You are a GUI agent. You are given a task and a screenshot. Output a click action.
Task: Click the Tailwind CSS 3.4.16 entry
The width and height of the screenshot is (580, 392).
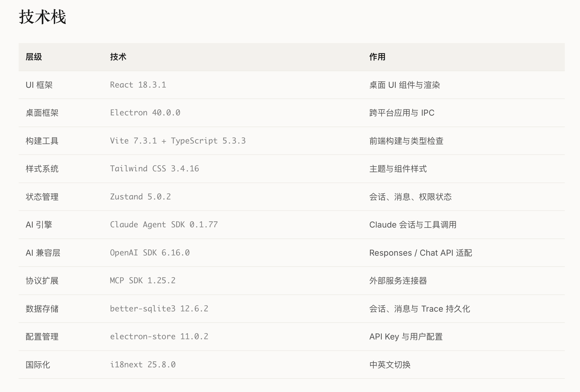(154, 169)
